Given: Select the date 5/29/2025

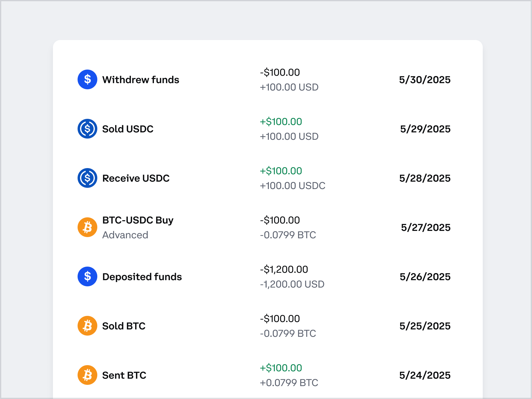Looking at the screenshot, I should pos(425,129).
